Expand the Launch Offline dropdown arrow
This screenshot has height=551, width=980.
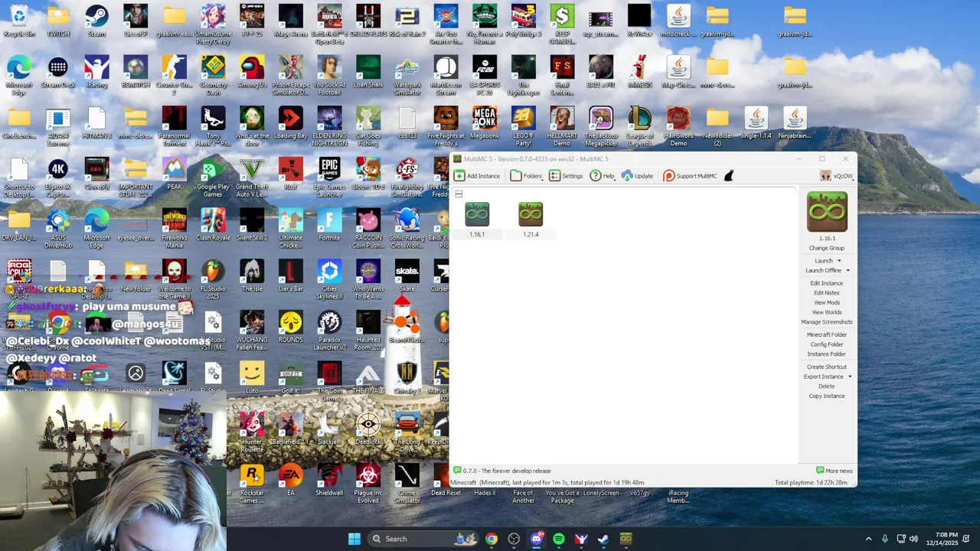tap(848, 271)
